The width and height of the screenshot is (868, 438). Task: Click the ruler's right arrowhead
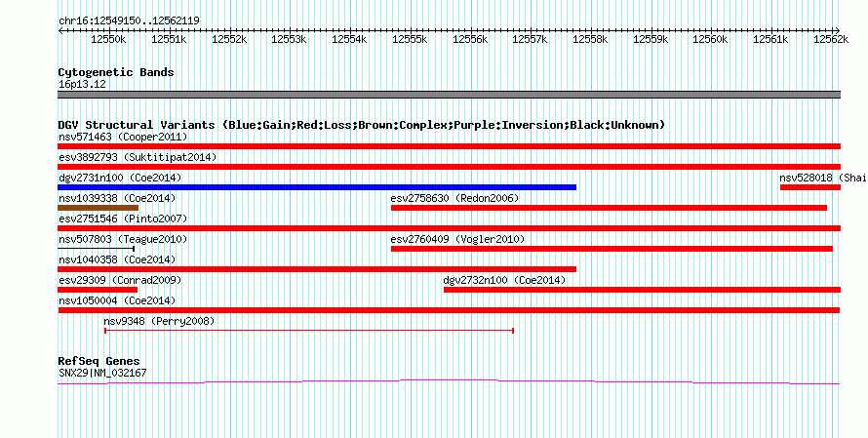(838, 30)
